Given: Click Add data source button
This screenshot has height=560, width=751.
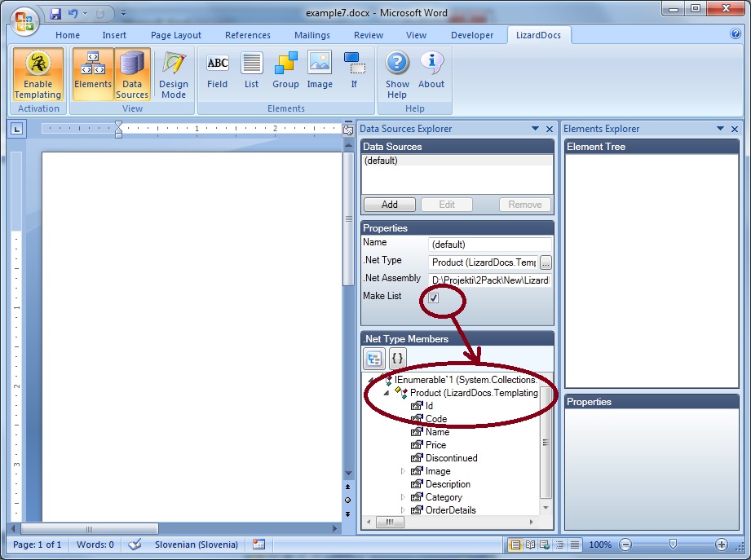Looking at the screenshot, I should [x=390, y=205].
